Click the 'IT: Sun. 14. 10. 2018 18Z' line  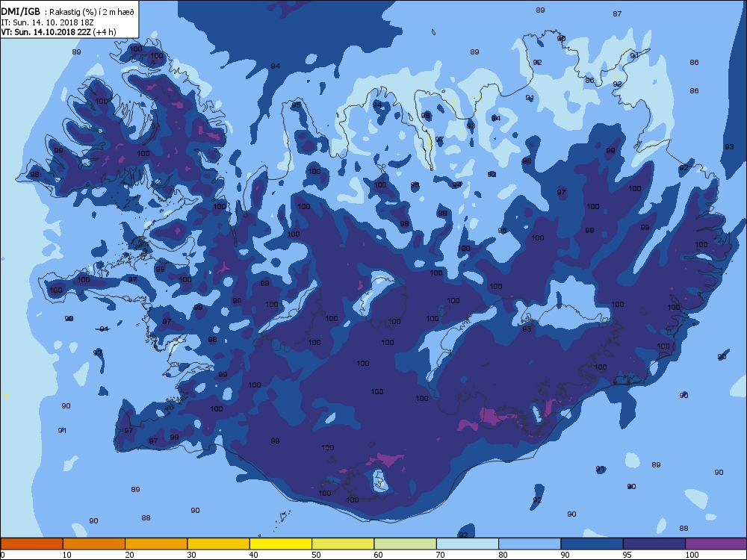(x=46, y=22)
